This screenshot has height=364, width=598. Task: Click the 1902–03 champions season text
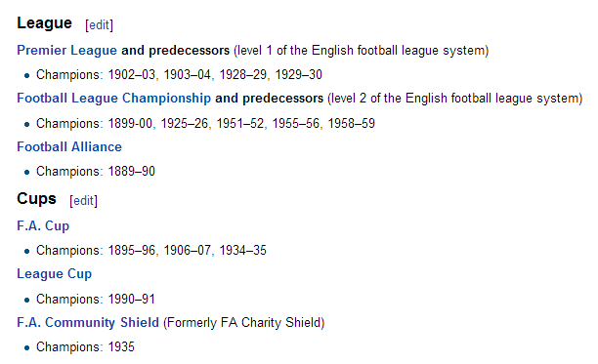[x=132, y=74]
